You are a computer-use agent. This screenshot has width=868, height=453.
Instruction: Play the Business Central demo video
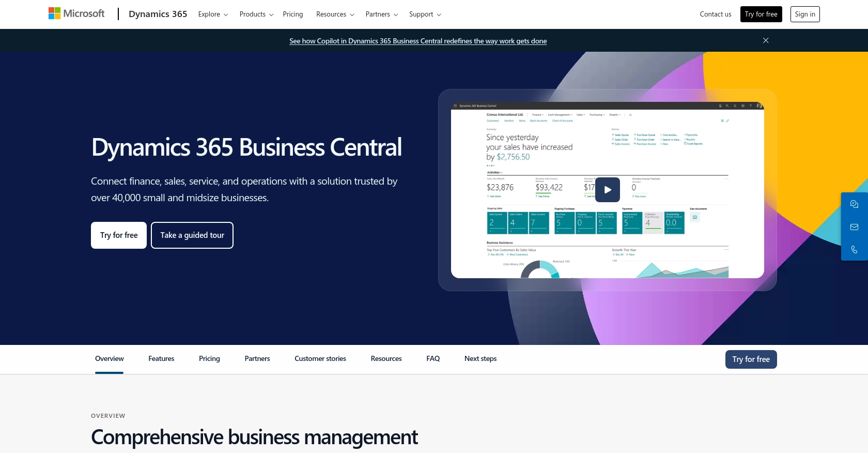[608, 190]
